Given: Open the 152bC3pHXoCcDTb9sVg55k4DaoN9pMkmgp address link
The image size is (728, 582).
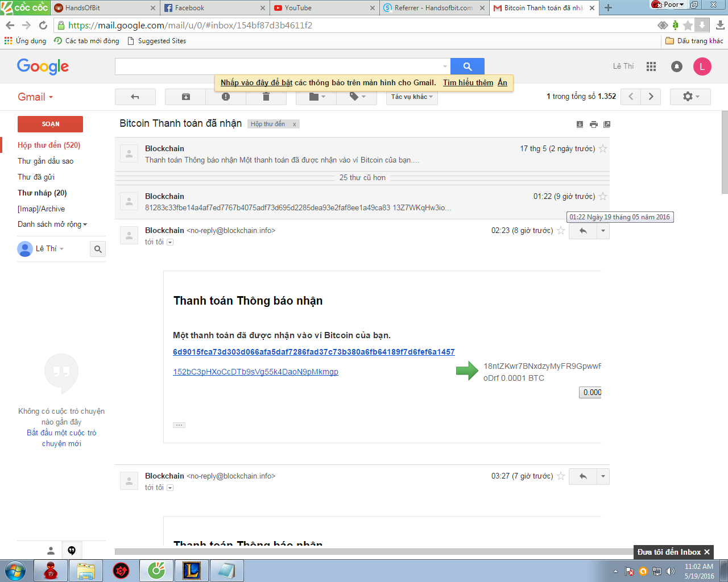Looking at the screenshot, I should click(x=255, y=372).
